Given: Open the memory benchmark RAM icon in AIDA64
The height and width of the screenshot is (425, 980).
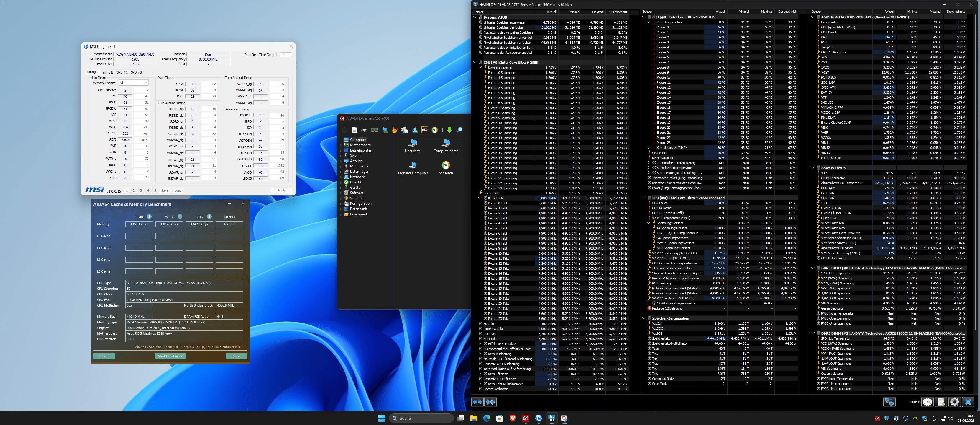Looking at the screenshot, I should click(374, 130).
